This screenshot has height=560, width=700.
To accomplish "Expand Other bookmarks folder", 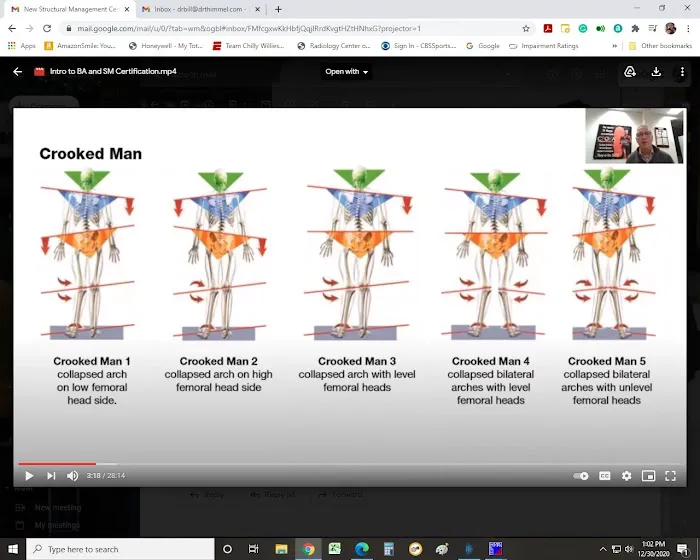I will point(659,46).
